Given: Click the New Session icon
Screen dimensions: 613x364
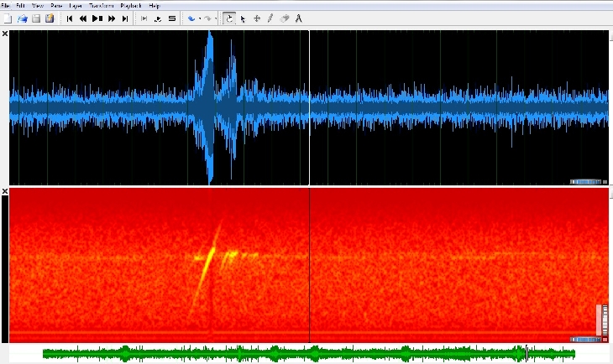Looking at the screenshot, I should [x=8, y=18].
